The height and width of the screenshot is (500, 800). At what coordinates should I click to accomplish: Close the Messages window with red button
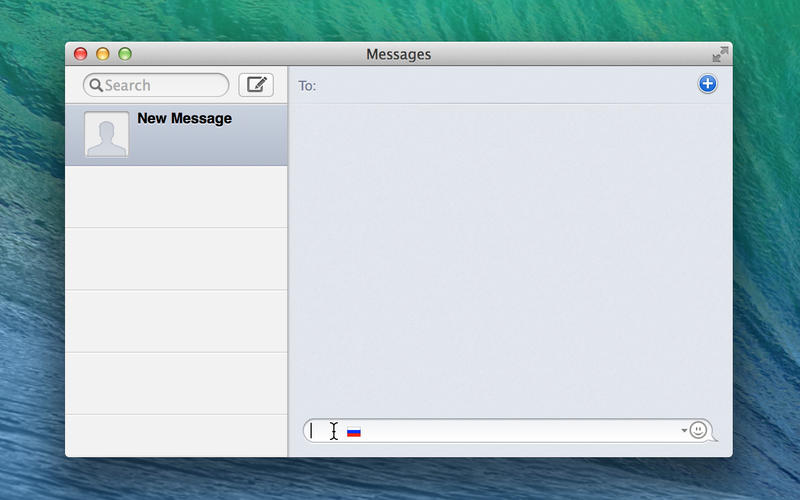[x=81, y=54]
